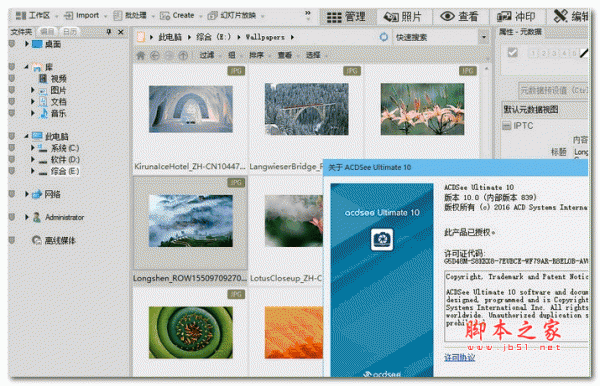Collapse the 此电脑 tree node
The height and width of the screenshot is (386, 600).
(x=26, y=136)
